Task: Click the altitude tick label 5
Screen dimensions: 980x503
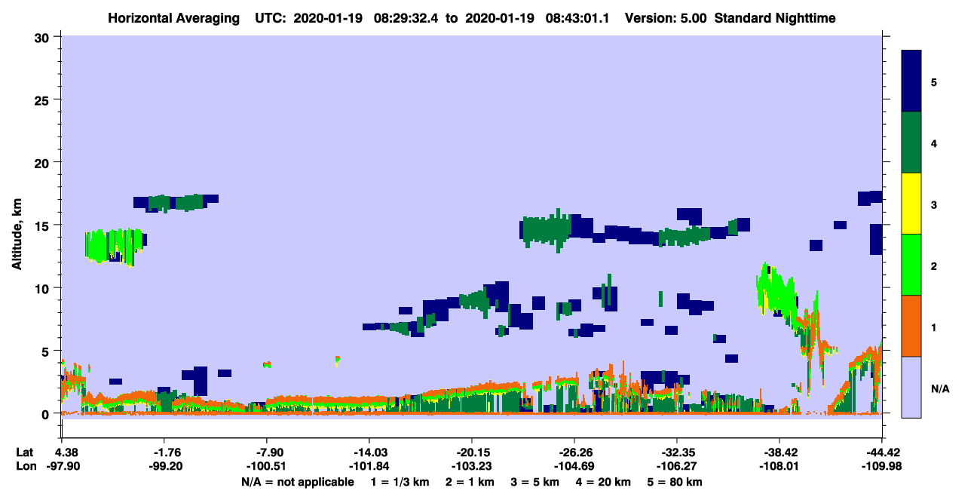Action: (x=47, y=351)
